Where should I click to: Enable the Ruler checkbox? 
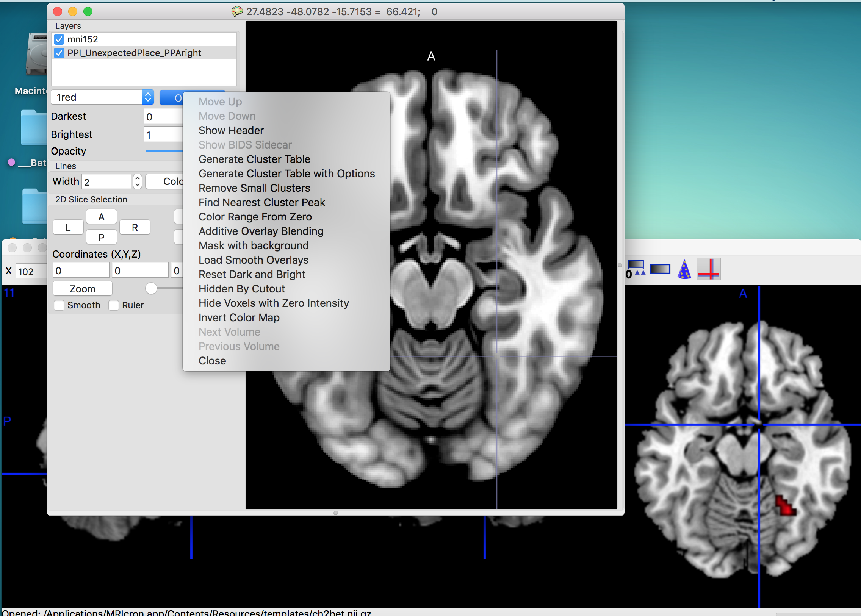point(114,305)
